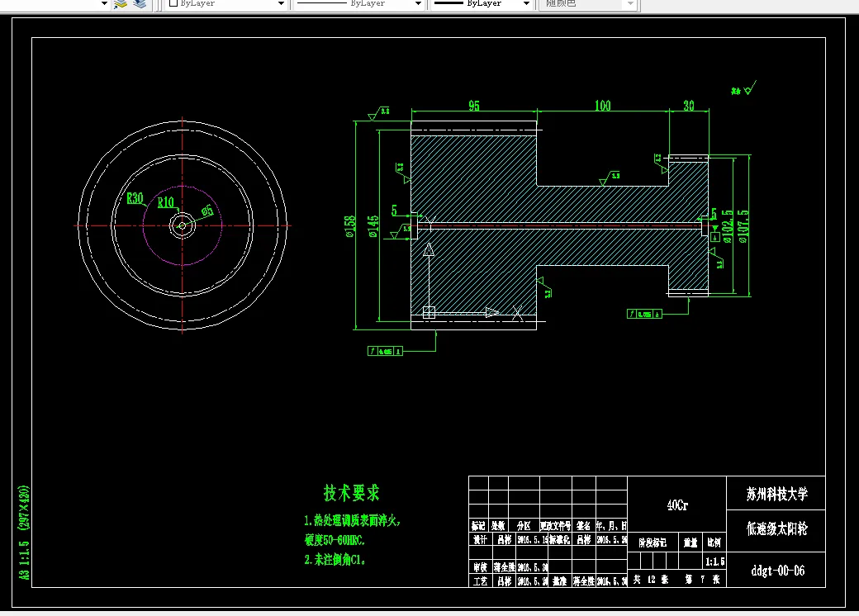Select the 1:1.5 scale value in the title block
Viewport: 859px width, 616px height.
tap(715, 562)
